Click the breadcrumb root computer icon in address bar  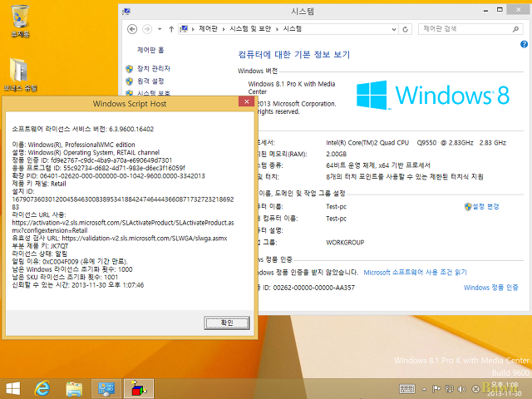tap(185, 29)
